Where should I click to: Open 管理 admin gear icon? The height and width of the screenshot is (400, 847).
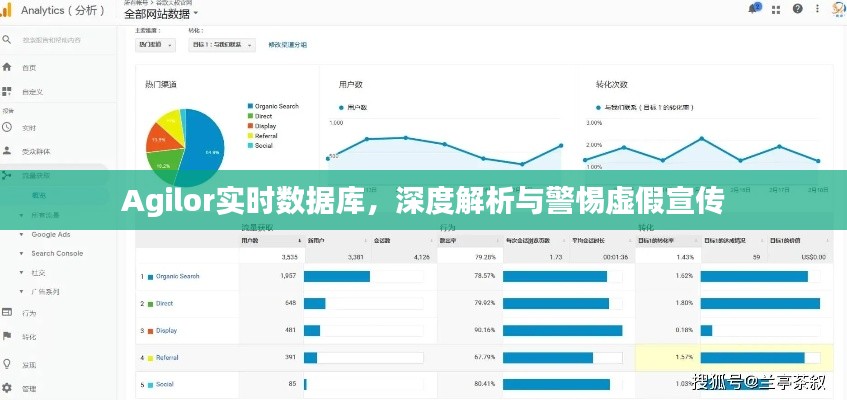tap(6, 388)
